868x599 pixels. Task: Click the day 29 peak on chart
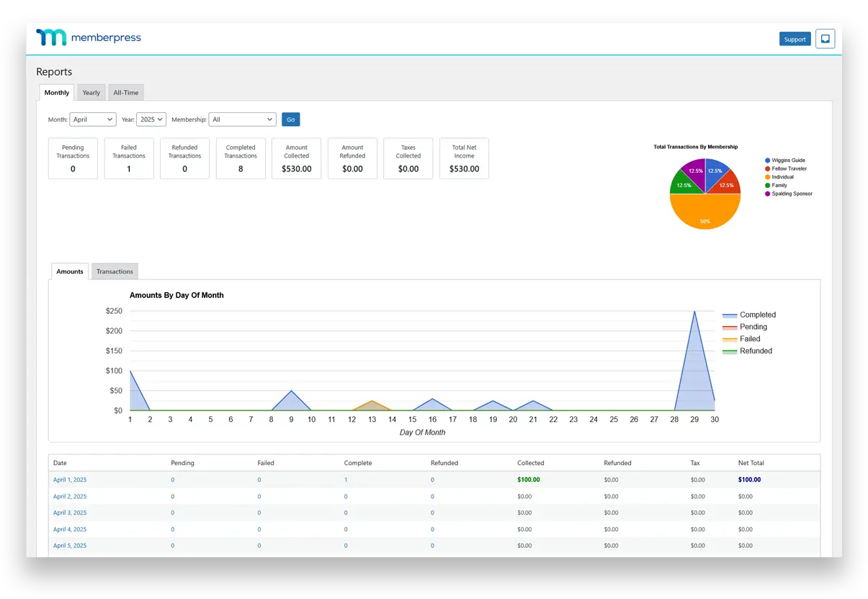pyautogui.click(x=694, y=312)
